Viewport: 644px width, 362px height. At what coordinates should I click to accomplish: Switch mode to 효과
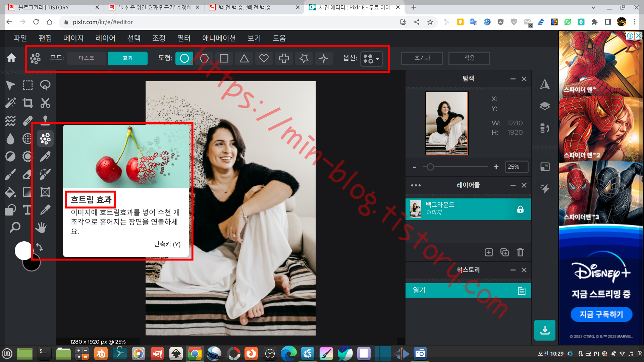tap(128, 58)
